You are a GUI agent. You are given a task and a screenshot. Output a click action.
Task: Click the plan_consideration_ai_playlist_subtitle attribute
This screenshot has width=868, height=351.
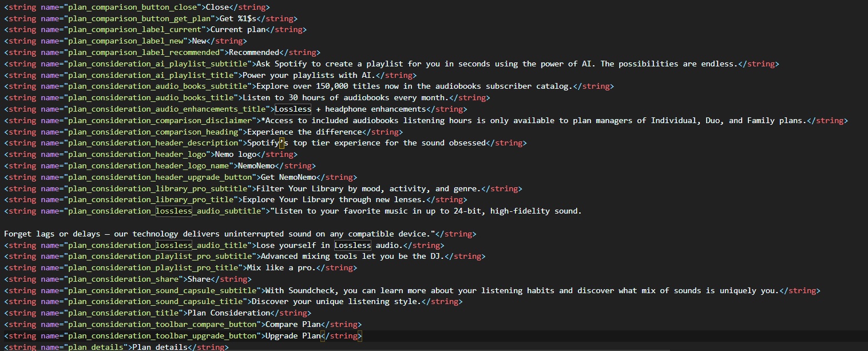157,64
